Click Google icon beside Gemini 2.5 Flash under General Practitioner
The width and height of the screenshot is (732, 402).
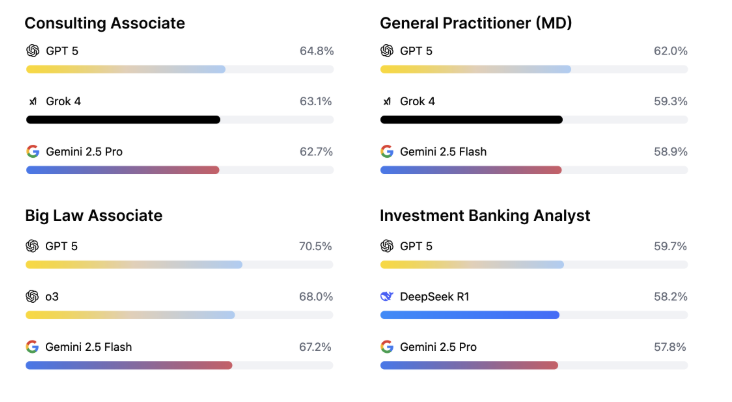click(387, 152)
